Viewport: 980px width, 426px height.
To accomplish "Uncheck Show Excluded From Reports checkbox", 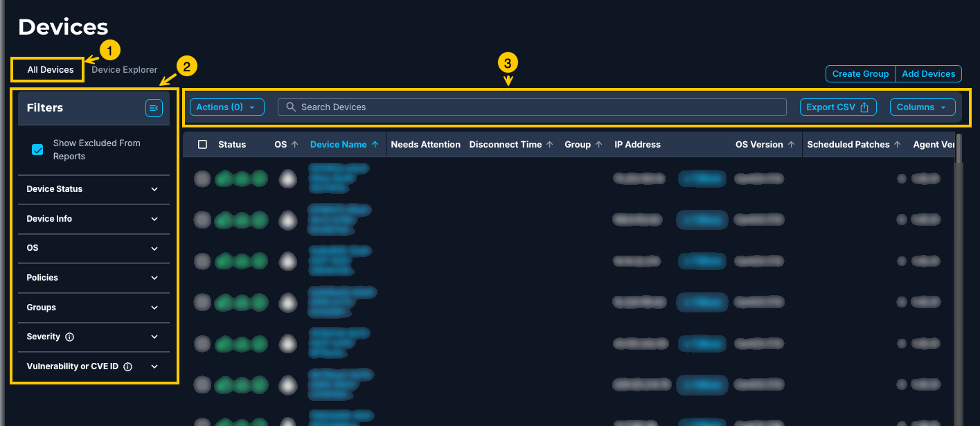I will [x=38, y=150].
